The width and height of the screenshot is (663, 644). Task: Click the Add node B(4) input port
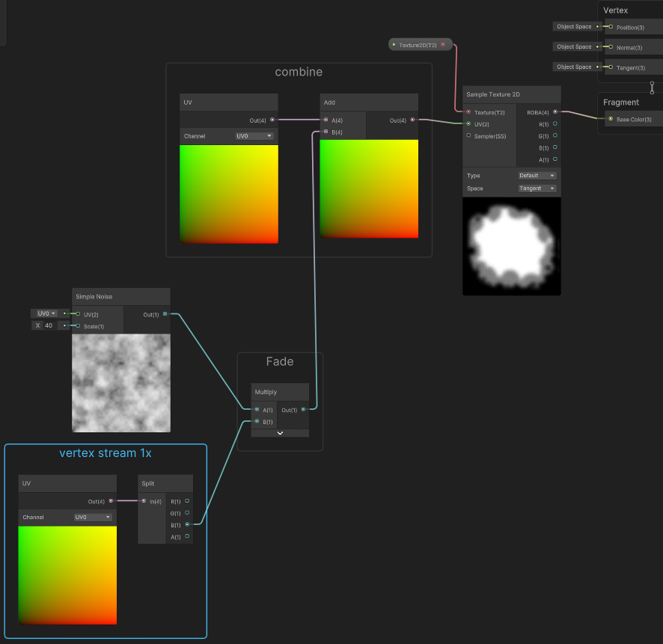click(326, 132)
